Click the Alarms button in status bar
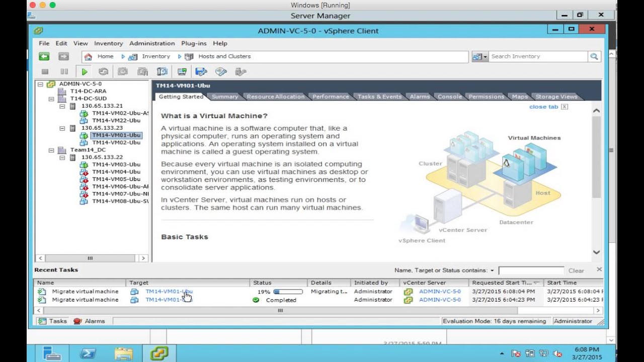 [x=90, y=321]
